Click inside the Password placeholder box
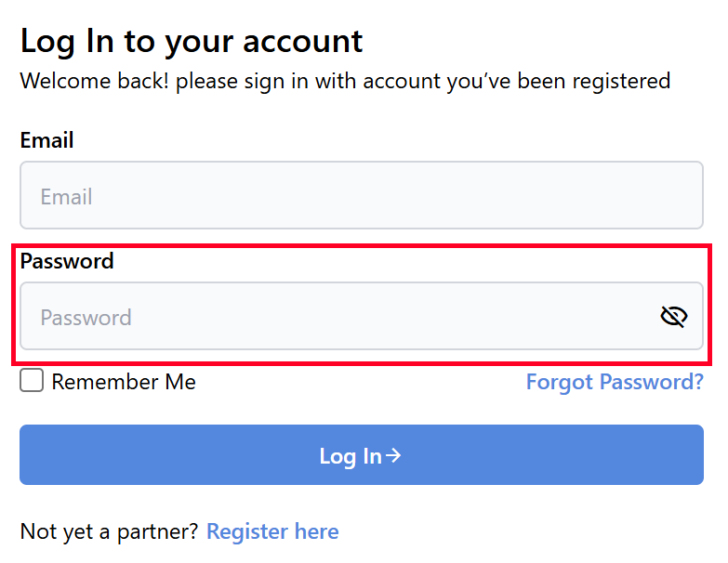The height and width of the screenshot is (563, 728). 335,317
